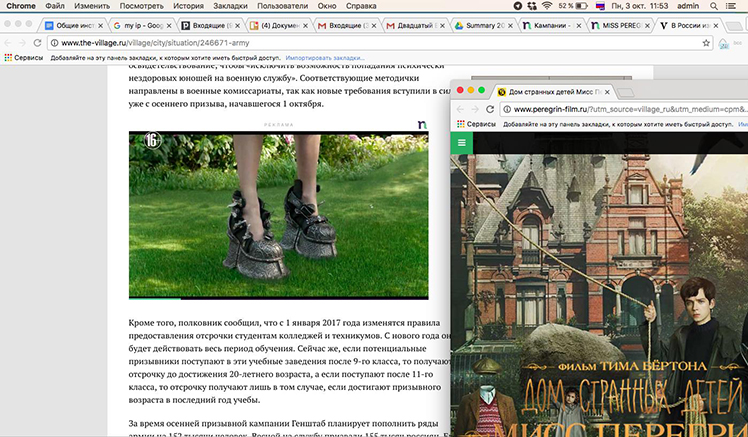
Task: Open Сервисы apps shortcut in main window
Action: coord(23,58)
